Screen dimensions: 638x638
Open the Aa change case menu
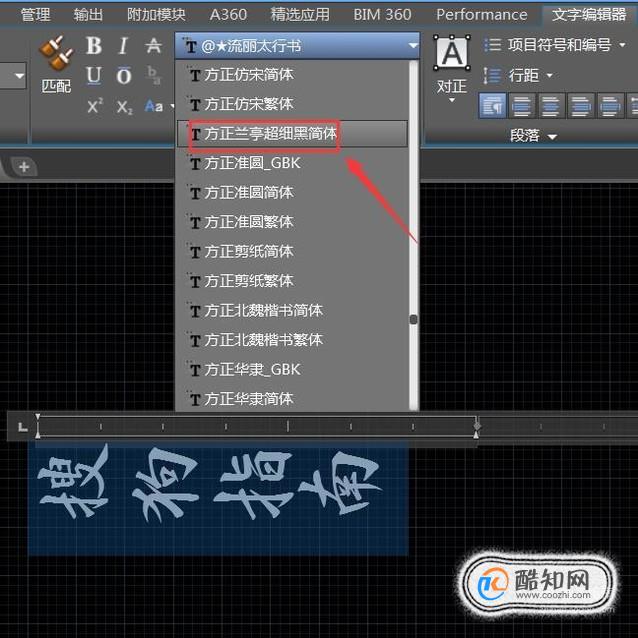point(158,107)
